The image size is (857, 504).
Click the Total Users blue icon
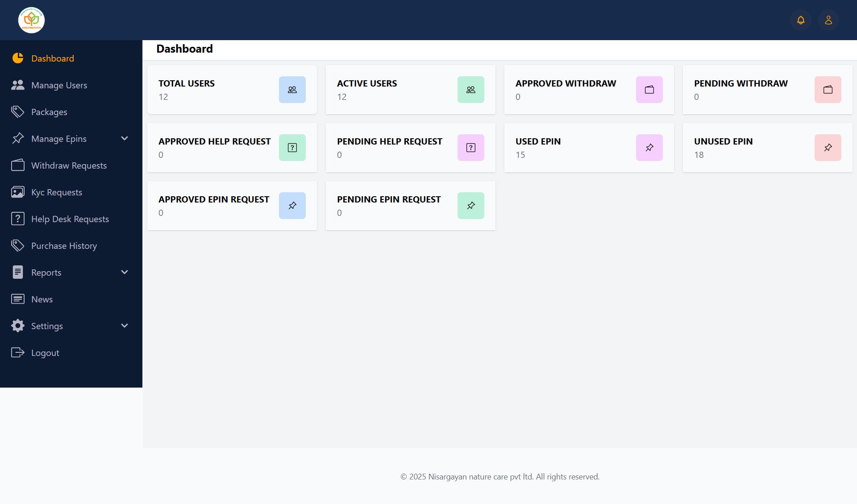coord(292,90)
